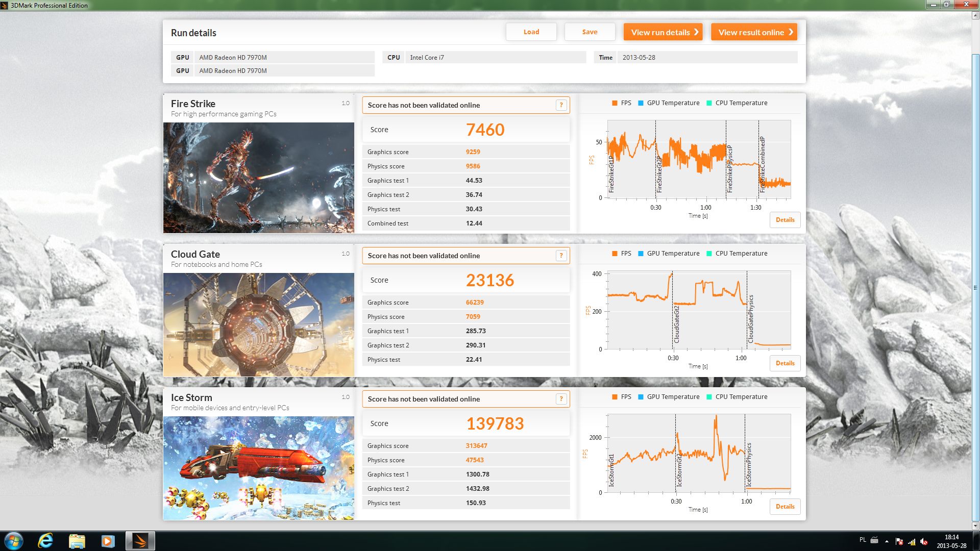Image resolution: width=980 pixels, height=551 pixels.
Task: Select the Cloud Gate benchmark thumbnail
Action: tap(259, 324)
